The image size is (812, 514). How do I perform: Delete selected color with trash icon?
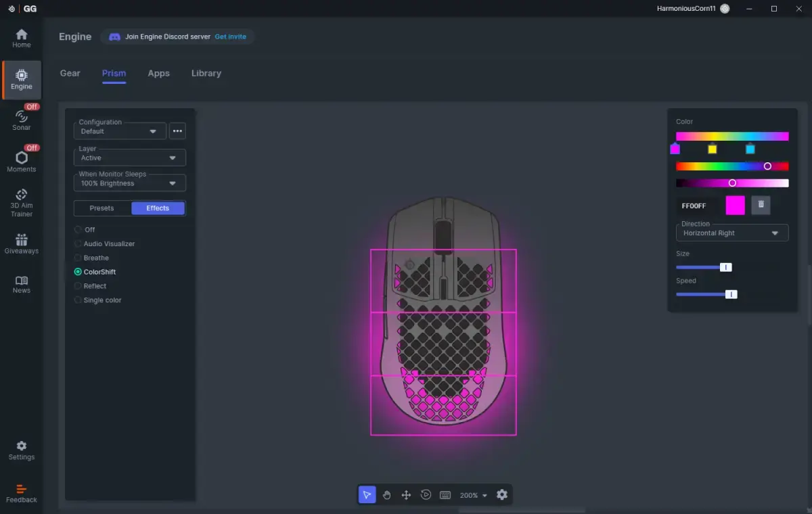pyautogui.click(x=761, y=205)
